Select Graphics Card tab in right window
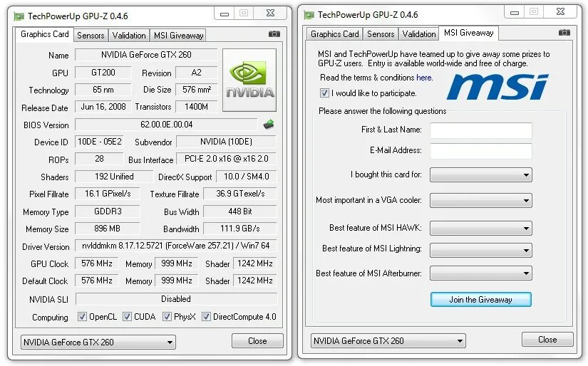 click(x=334, y=34)
